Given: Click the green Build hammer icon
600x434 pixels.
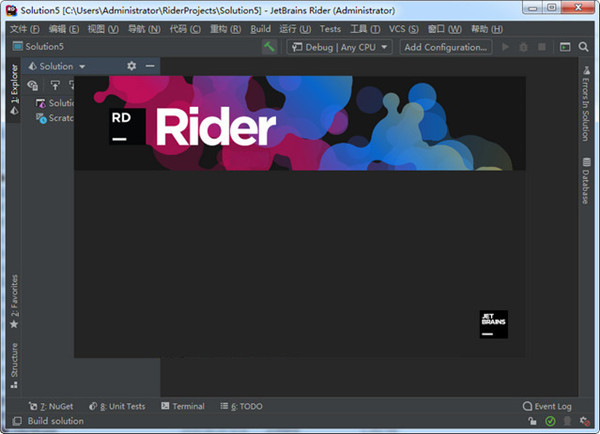Looking at the screenshot, I should [x=269, y=47].
